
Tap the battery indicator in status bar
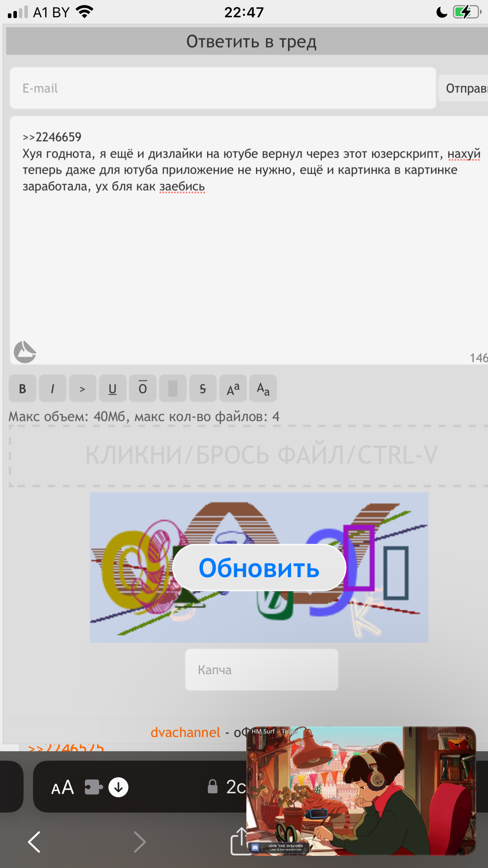[x=467, y=12]
